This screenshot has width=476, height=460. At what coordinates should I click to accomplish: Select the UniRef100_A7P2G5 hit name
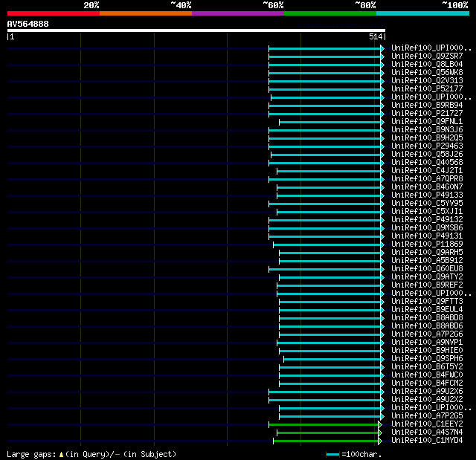427,416
